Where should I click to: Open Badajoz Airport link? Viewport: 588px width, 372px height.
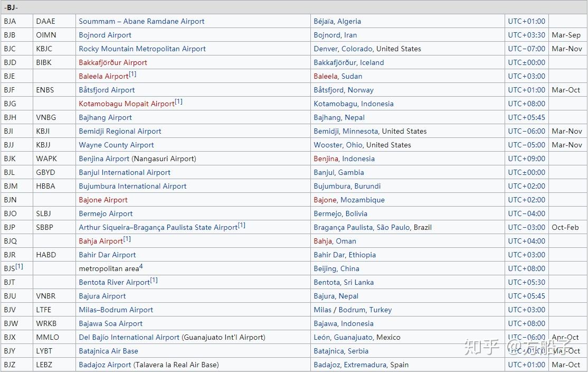click(105, 365)
